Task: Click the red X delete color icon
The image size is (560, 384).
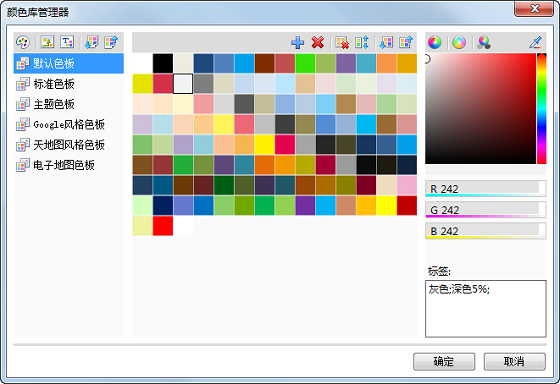Action: 318,42
